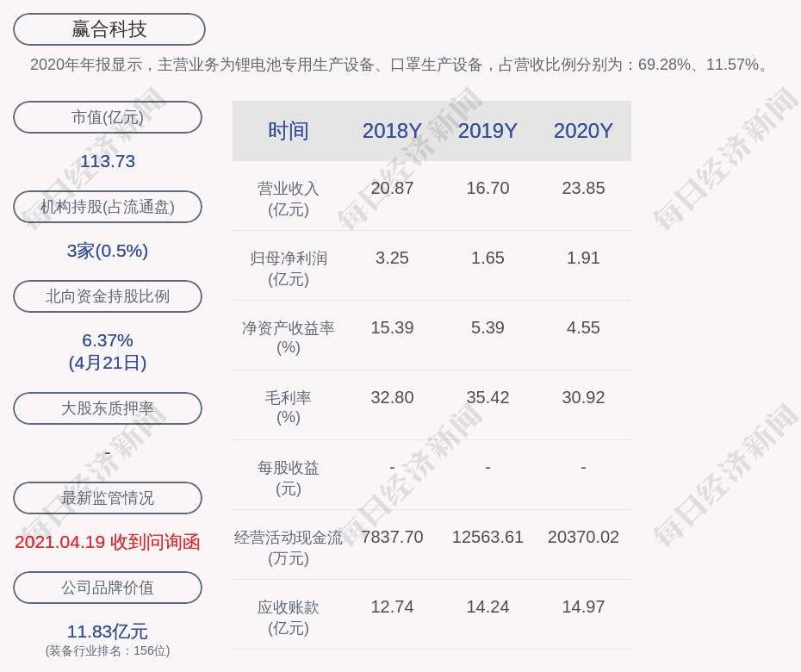Click the 营业收入(亿元) row label
Image resolution: width=801 pixels, height=672 pixels.
coord(289,199)
